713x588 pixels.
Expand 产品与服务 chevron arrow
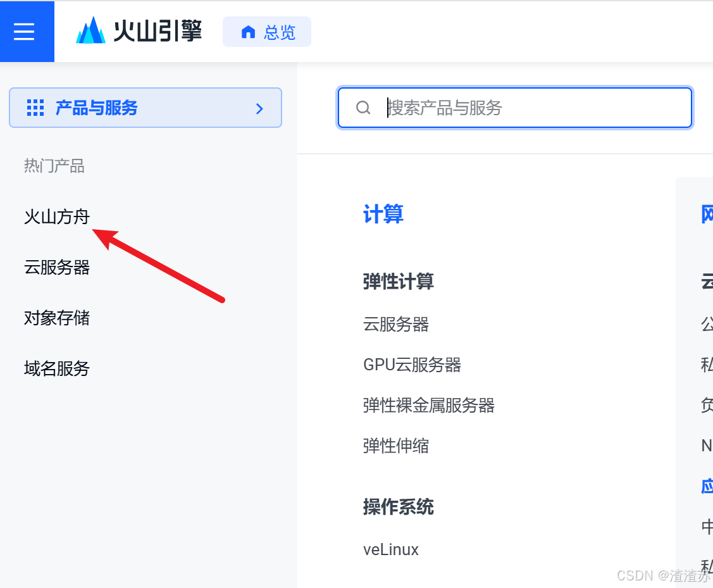[259, 109]
